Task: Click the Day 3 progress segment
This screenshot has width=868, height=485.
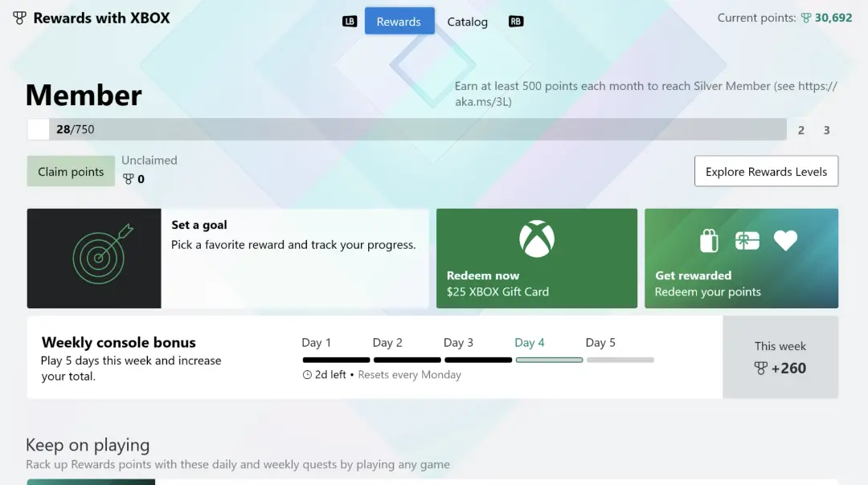Action: click(x=478, y=360)
